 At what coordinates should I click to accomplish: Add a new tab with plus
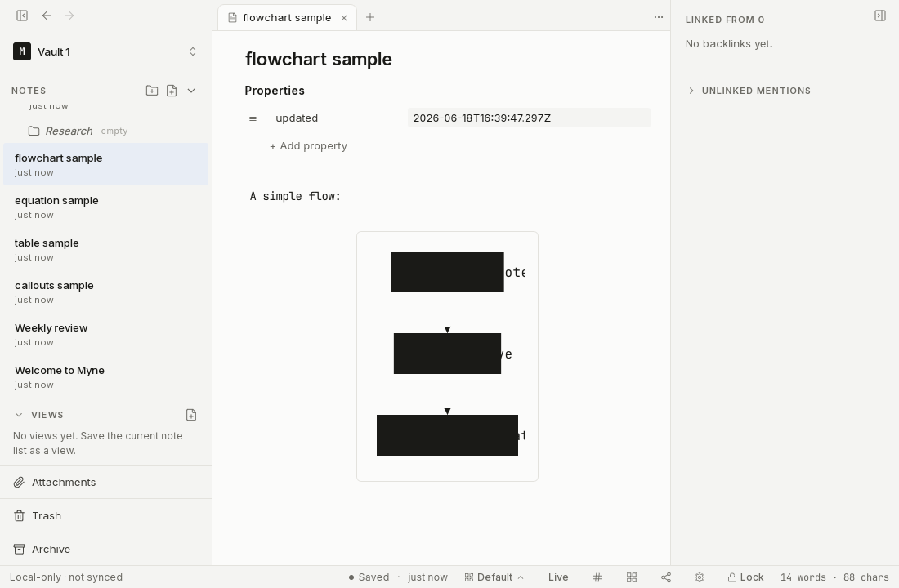[369, 17]
